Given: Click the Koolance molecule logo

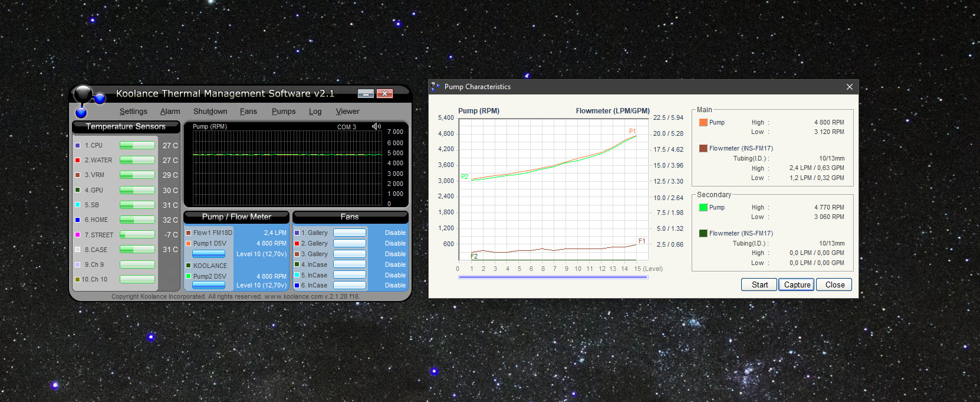Looking at the screenshot, I should coord(88,102).
